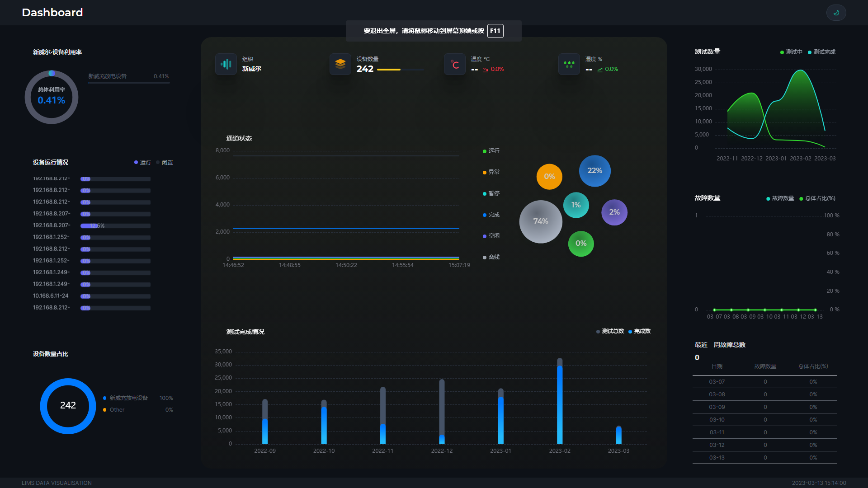Click the 2023-03 bar in completion chart

618,435
